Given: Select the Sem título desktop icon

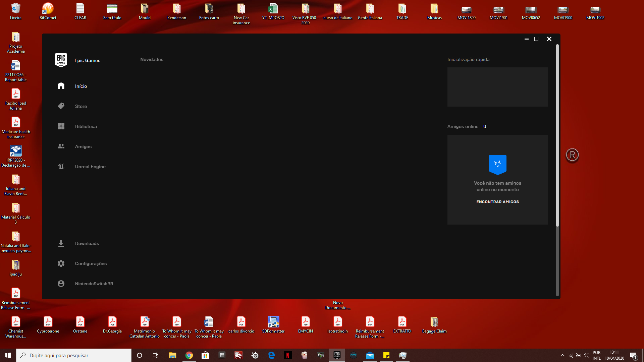Looking at the screenshot, I should click(112, 11).
